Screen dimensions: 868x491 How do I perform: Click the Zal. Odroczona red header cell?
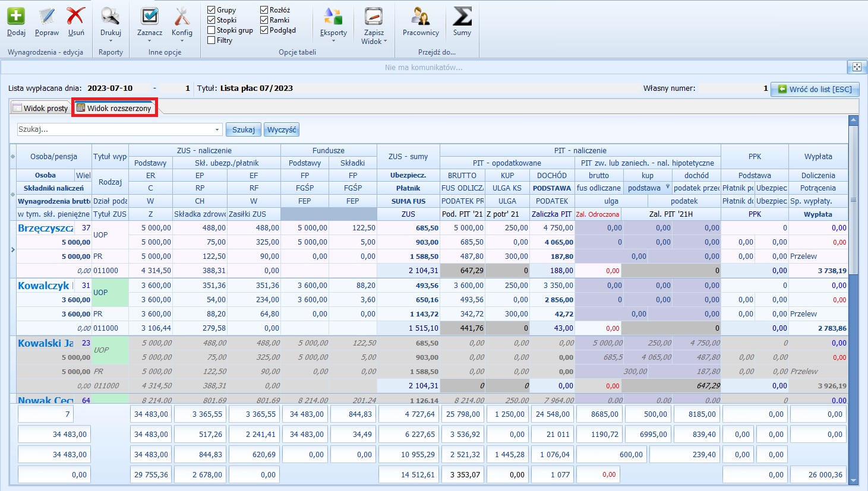[598, 214]
